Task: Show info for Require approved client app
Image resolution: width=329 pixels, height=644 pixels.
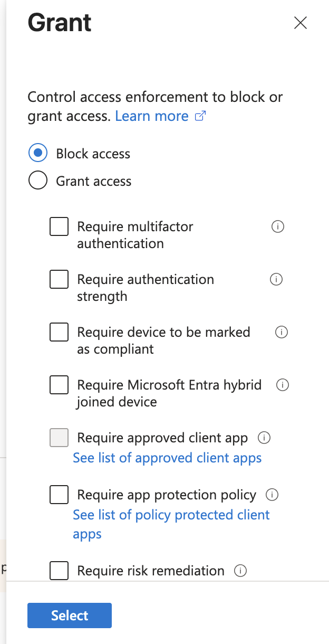Action: [264, 438]
